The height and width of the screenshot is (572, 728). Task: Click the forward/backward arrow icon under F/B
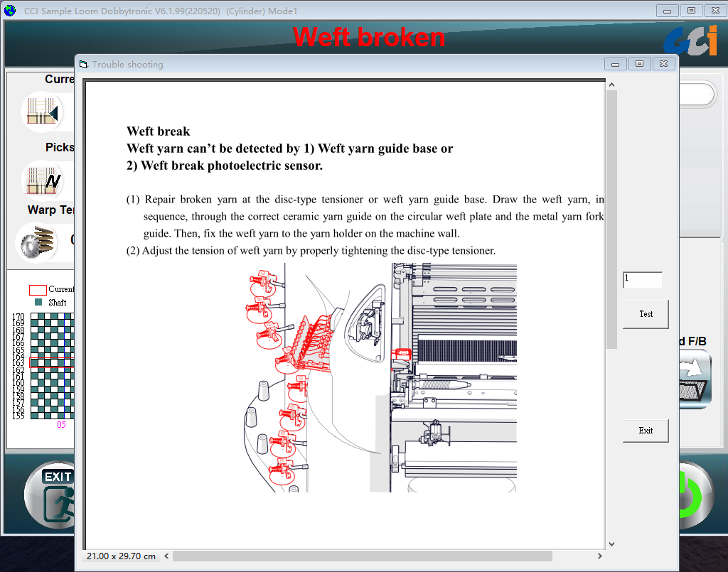695,379
